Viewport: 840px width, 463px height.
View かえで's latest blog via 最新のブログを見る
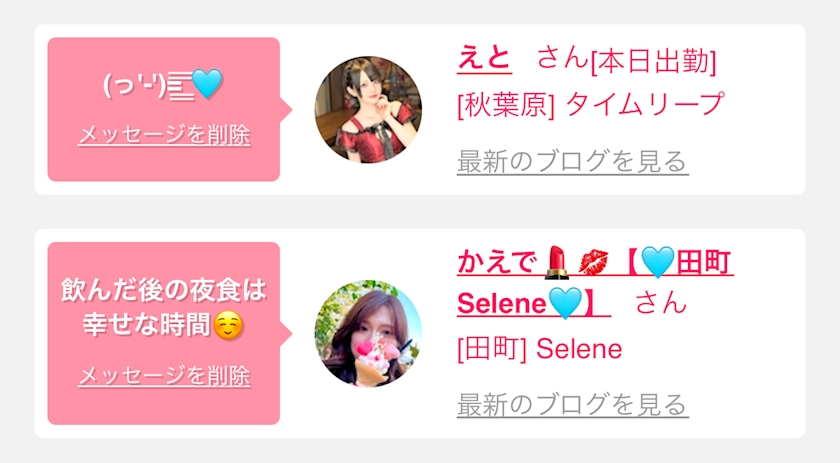(572, 405)
